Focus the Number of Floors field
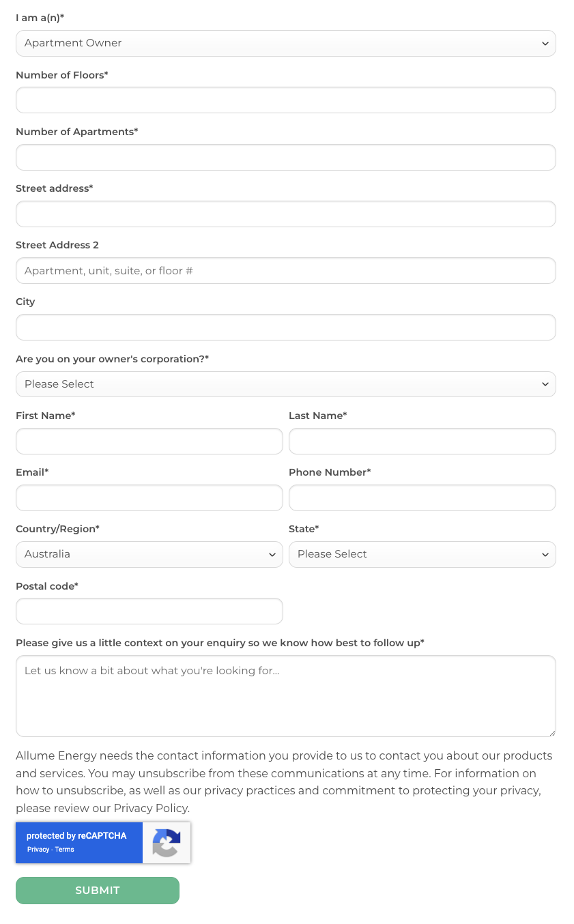The image size is (574, 924). pyautogui.click(x=286, y=100)
